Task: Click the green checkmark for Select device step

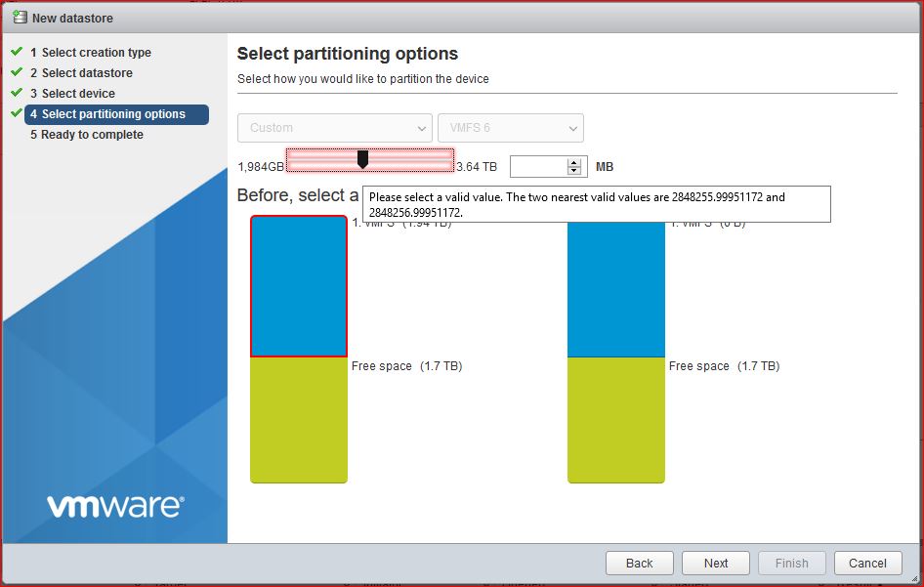Action: point(17,93)
